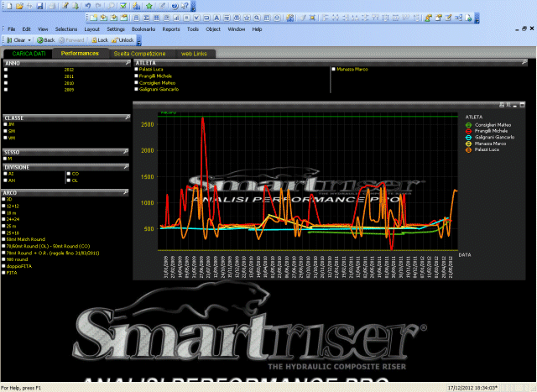Undo the last action with the toolbar icon
537x392 pixels.
click(88, 6)
